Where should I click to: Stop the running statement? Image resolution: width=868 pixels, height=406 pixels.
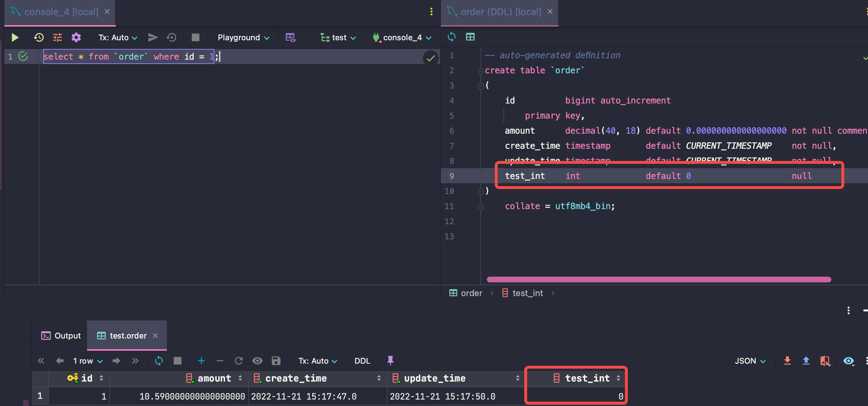pos(195,37)
